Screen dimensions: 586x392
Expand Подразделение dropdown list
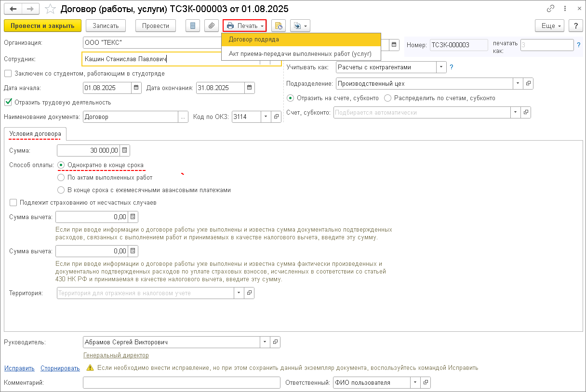point(518,83)
